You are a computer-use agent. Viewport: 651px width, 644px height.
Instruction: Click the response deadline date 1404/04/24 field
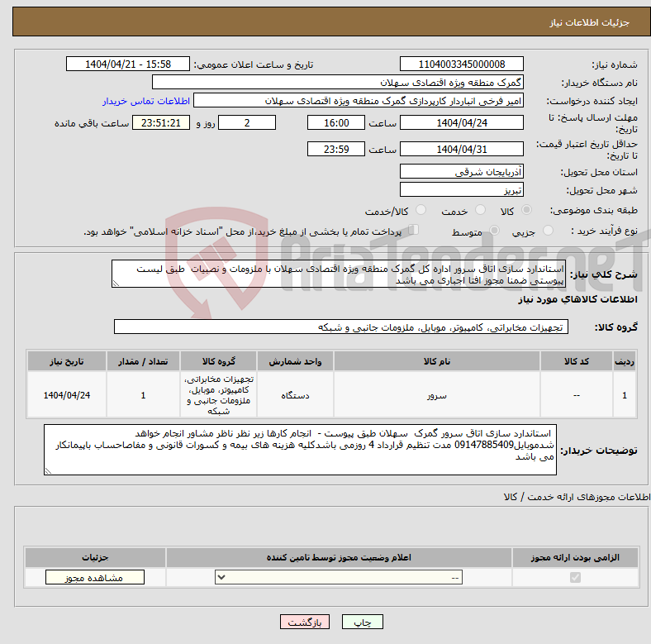click(x=461, y=122)
